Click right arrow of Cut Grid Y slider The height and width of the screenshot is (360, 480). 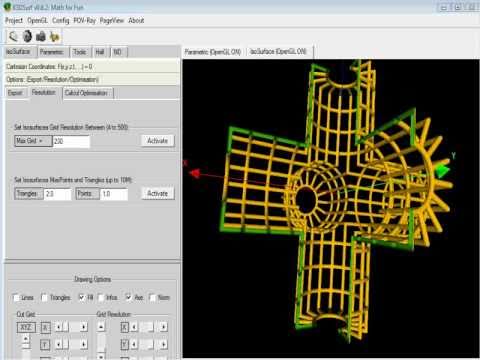(x=84, y=344)
